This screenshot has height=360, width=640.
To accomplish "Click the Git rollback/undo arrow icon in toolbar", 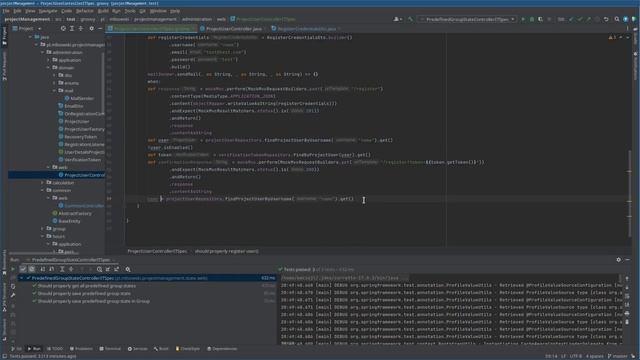I will [606, 19].
